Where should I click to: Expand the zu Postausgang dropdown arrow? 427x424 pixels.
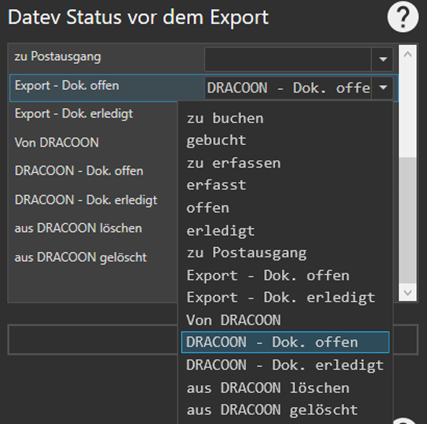pyautogui.click(x=383, y=59)
